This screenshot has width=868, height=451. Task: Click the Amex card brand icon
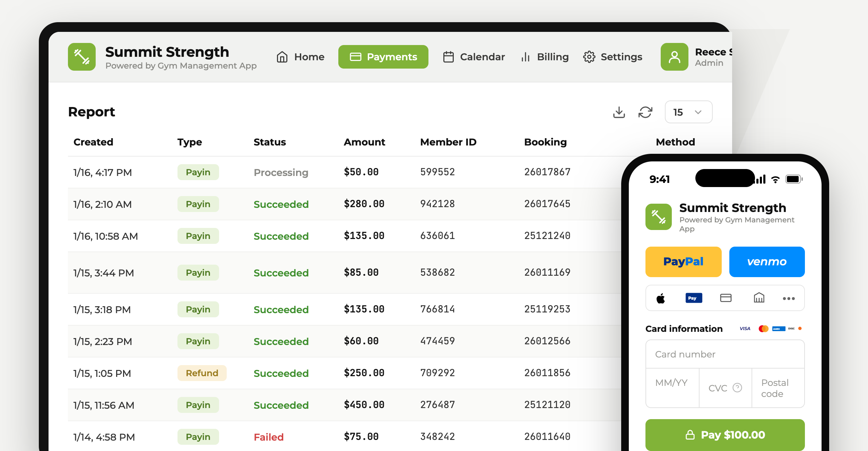(779, 329)
